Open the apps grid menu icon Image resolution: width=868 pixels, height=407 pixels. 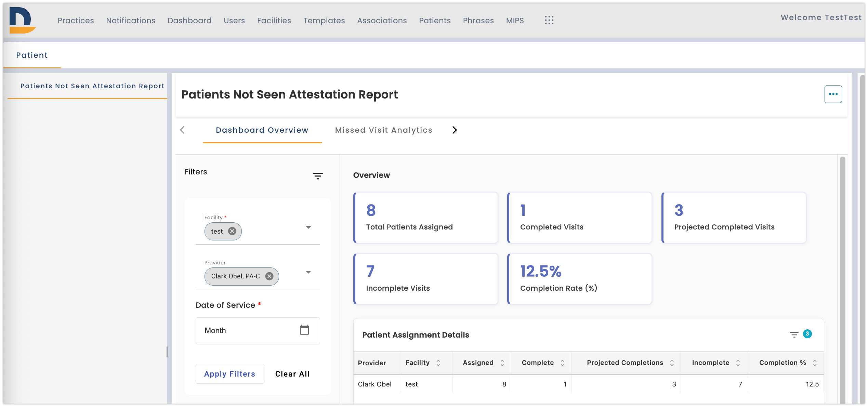549,20
